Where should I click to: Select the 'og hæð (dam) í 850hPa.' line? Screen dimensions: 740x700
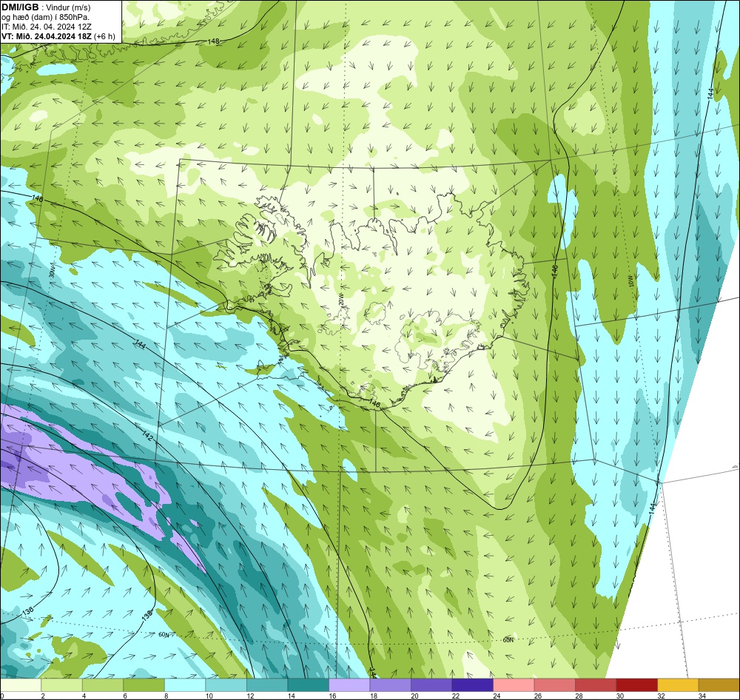point(46,18)
